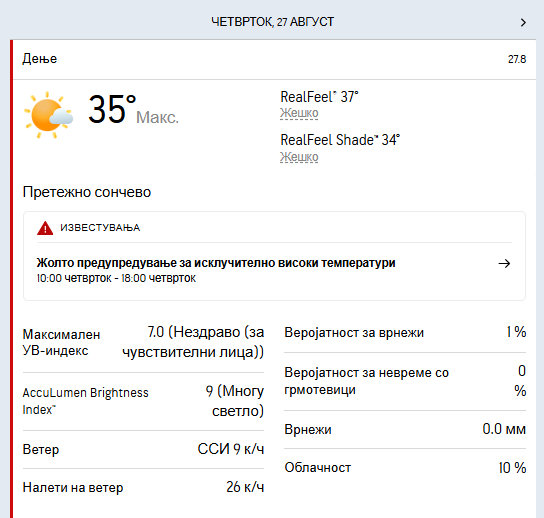
Task: Click the 27.8 date label
Action: pyautogui.click(x=517, y=59)
